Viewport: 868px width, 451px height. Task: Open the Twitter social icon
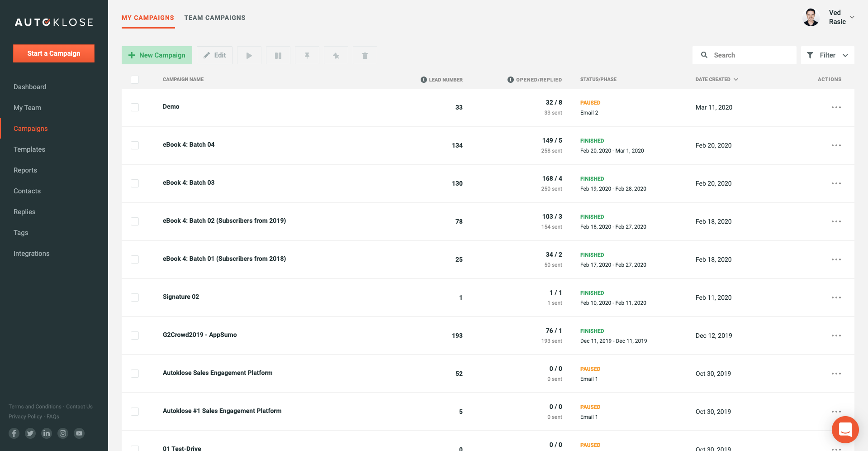[30, 433]
